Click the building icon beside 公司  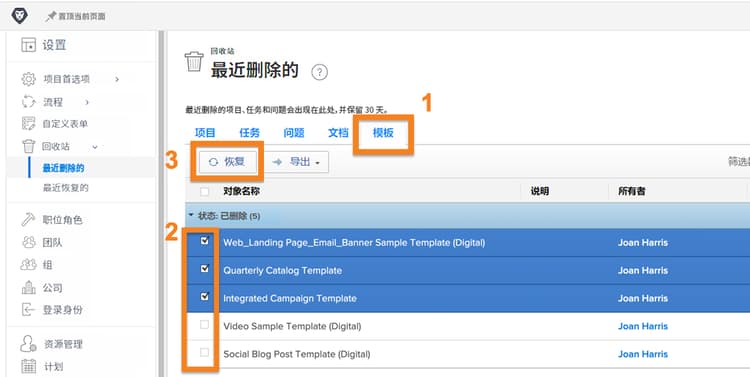coord(28,287)
